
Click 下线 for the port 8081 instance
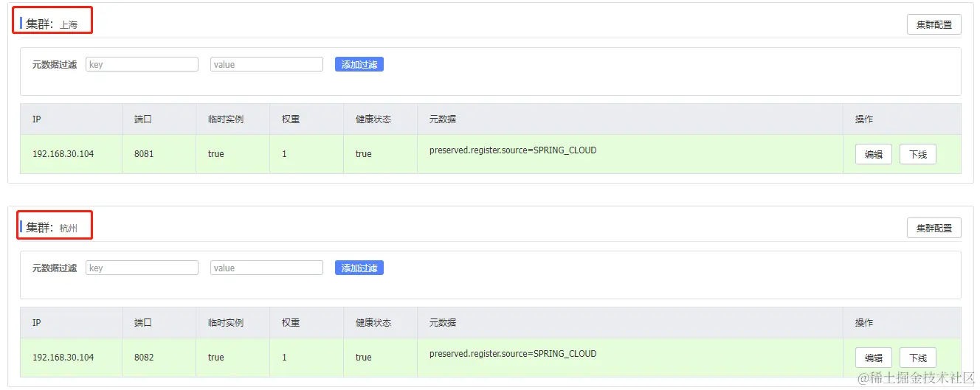point(918,154)
